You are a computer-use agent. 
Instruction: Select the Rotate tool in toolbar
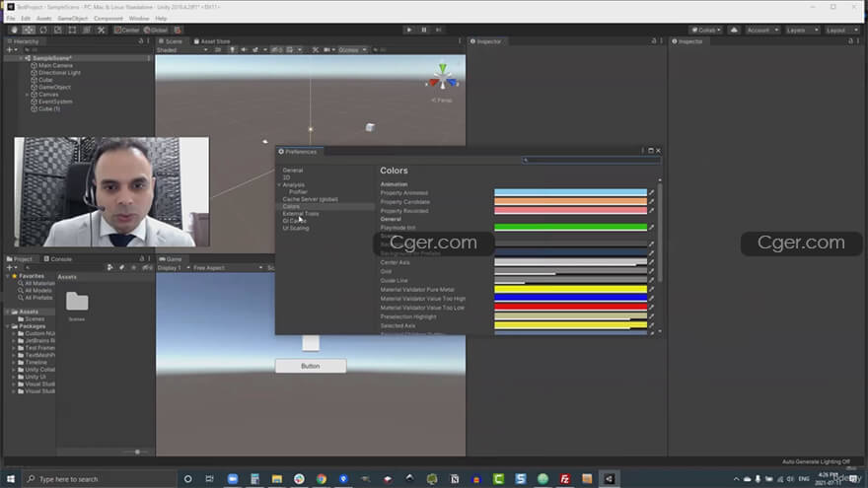point(43,30)
